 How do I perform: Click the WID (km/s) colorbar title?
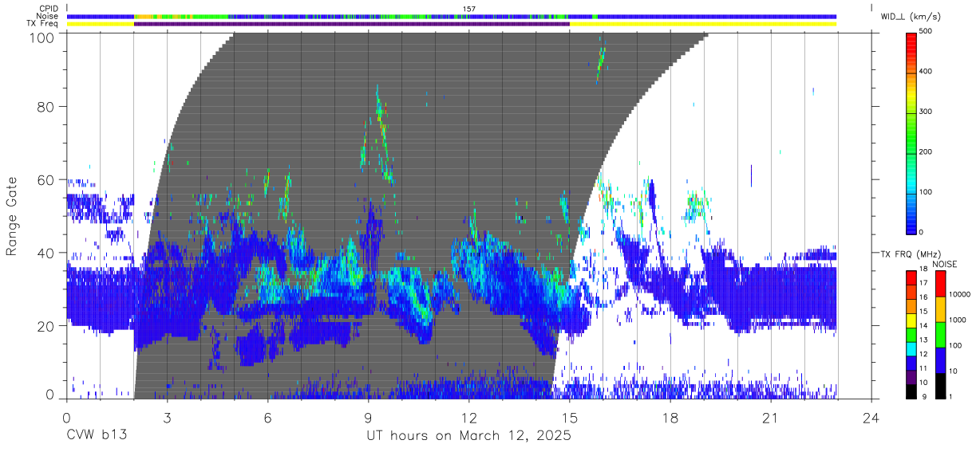pos(911,16)
